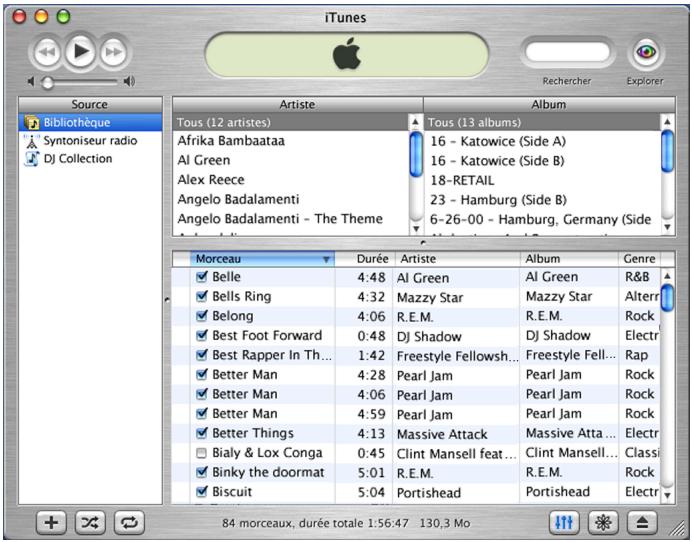Click in the Rechercher search field
Screen dimensions: 692x542
568,52
